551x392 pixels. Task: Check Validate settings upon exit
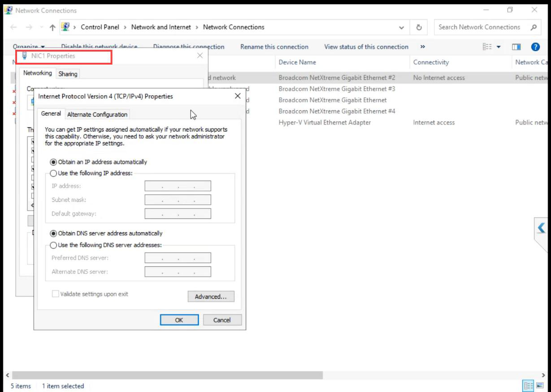pyautogui.click(x=56, y=294)
